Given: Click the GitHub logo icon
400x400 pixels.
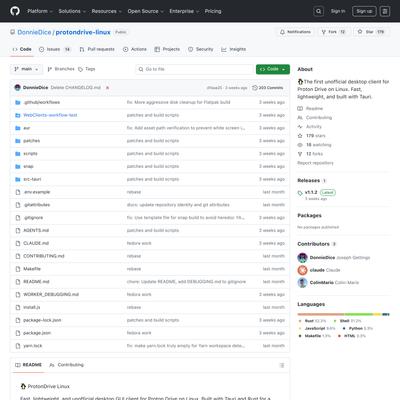Looking at the screenshot, I should [15, 11].
